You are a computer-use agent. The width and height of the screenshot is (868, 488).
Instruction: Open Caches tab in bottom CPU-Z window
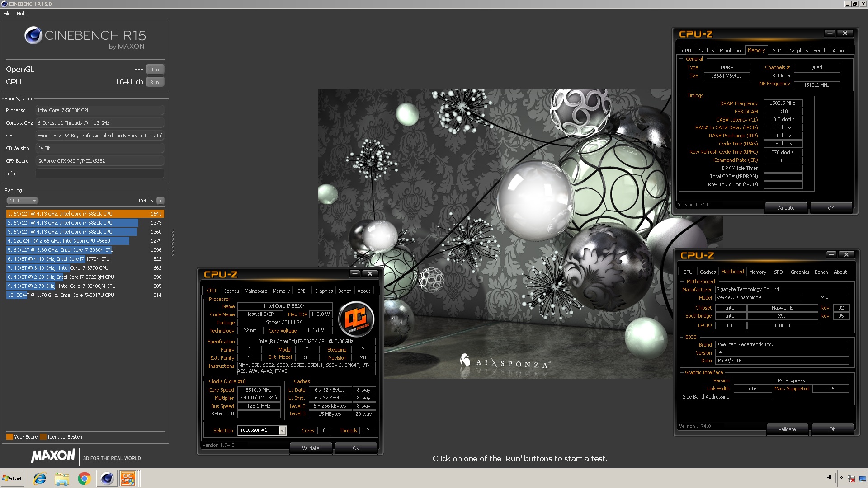(x=231, y=291)
